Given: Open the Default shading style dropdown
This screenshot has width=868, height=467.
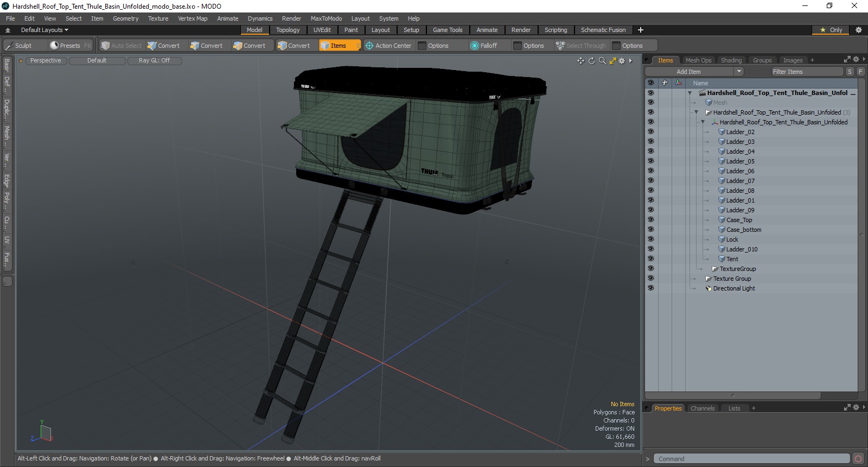Looking at the screenshot, I should [x=97, y=61].
